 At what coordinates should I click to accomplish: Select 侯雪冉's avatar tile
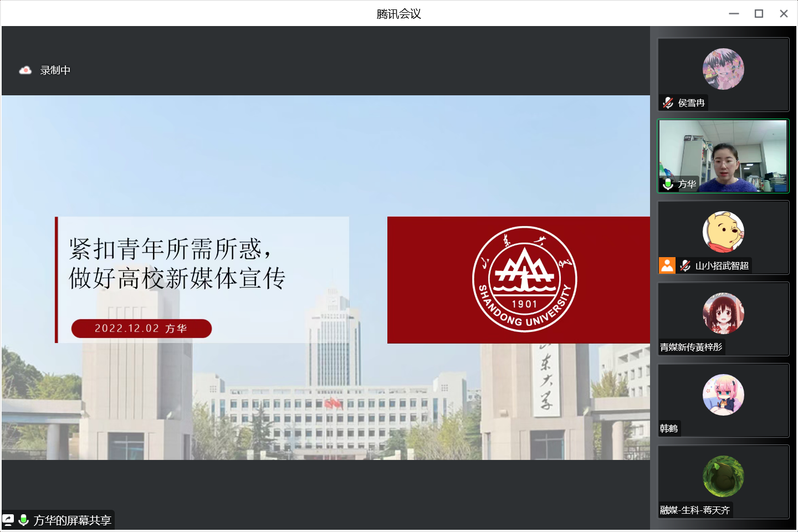point(723,69)
